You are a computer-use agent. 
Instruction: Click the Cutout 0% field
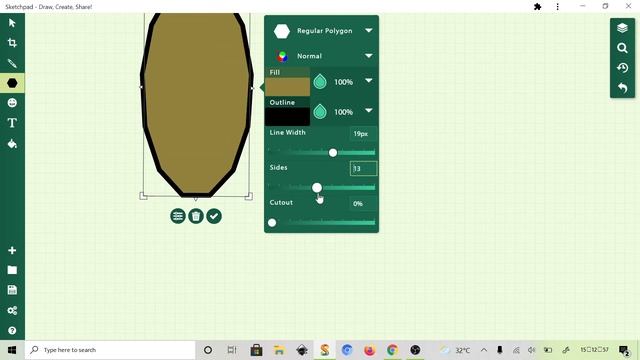pyautogui.click(x=363, y=204)
